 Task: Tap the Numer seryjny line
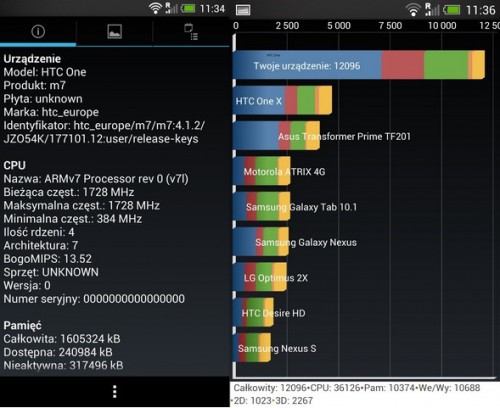94,299
